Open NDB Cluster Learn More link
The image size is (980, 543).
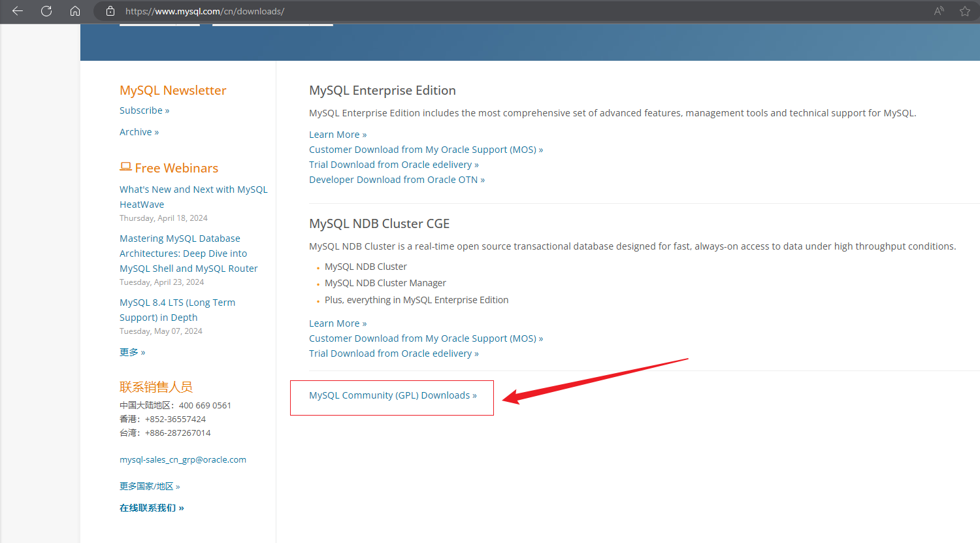point(338,323)
